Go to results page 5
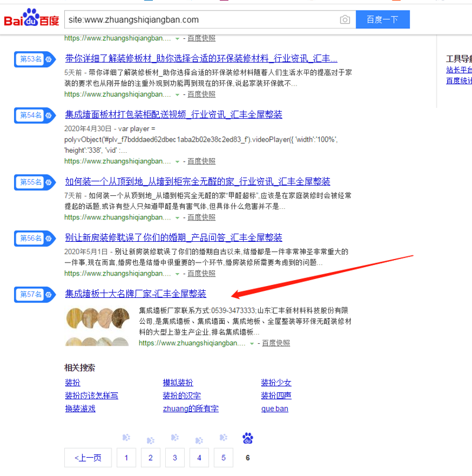472x476 pixels. pyautogui.click(x=224, y=458)
